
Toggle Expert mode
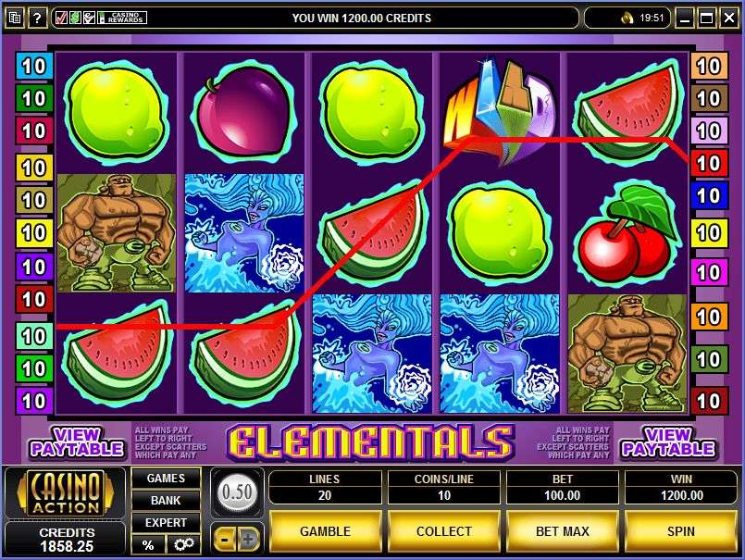click(x=166, y=522)
